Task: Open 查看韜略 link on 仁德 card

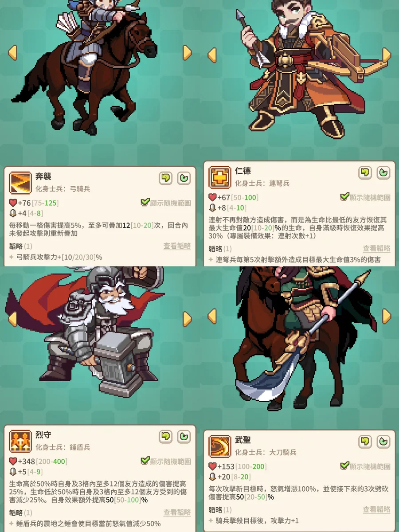Action: [376, 249]
